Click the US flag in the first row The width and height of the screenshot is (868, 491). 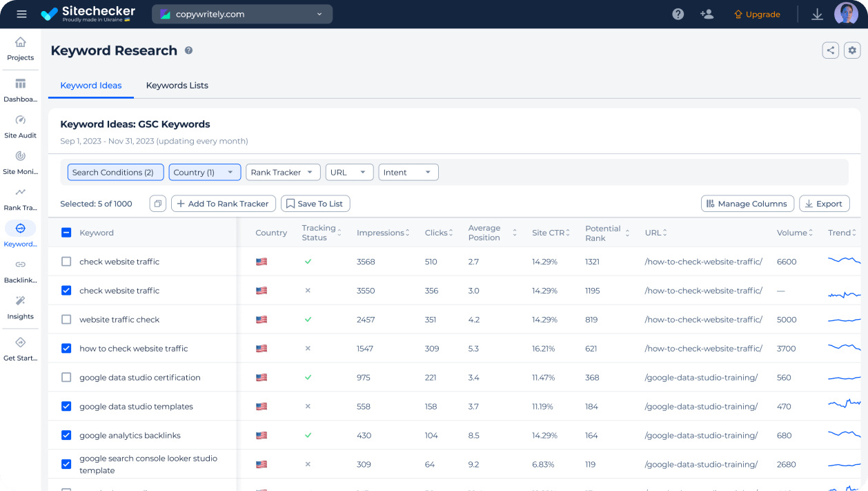pyautogui.click(x=262, y=262)
